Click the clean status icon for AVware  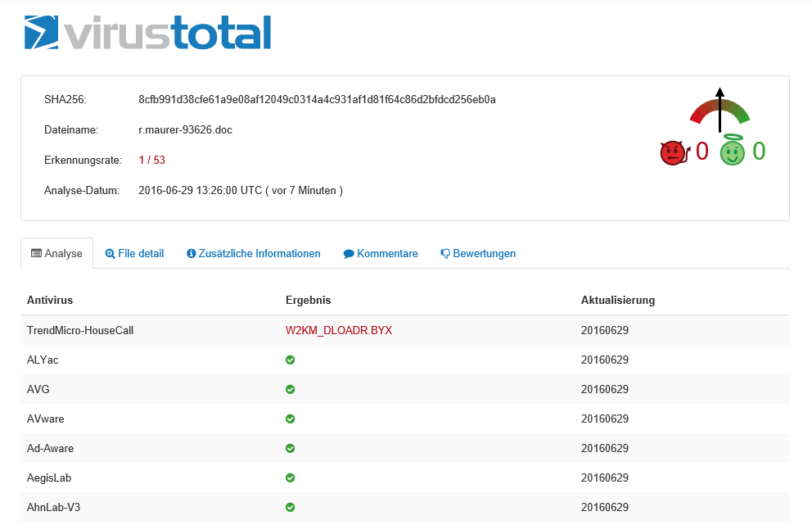pyautogui.click(x=290, y=419)
